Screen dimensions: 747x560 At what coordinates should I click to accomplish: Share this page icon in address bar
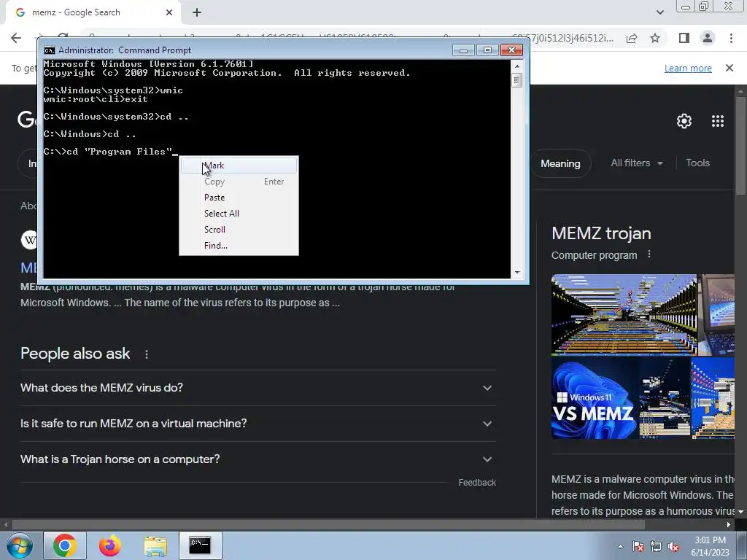pyautogui.click(x=632, y=38)
